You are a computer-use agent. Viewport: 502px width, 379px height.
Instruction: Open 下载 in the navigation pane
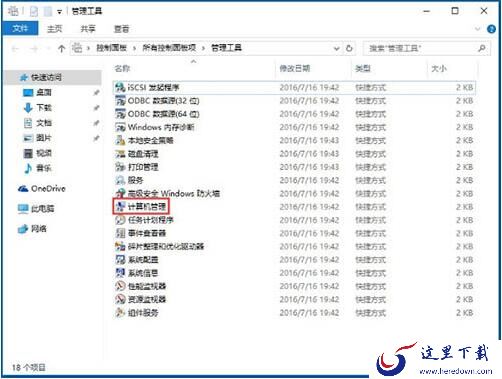[x=44, y=108]
